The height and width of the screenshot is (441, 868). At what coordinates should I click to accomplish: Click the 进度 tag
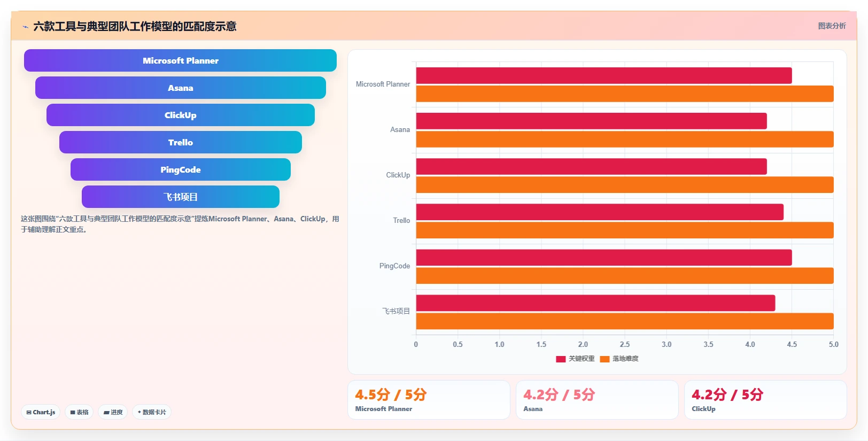113,412
